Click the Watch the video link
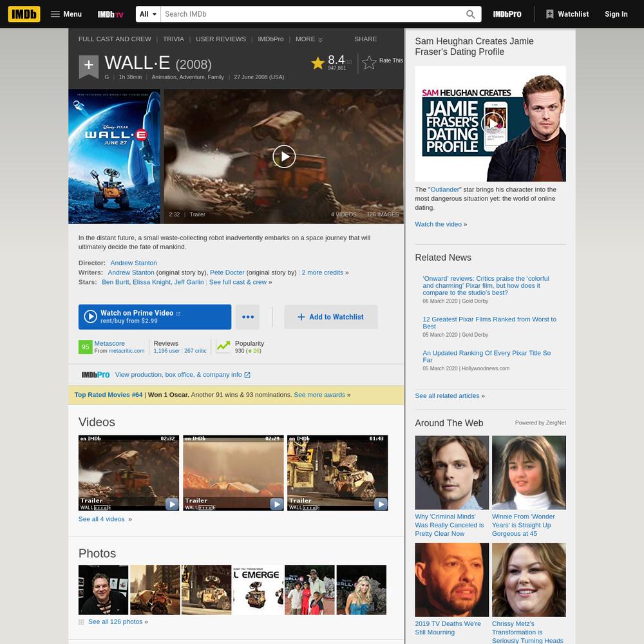Screen dimensions: 644x644 pyautogui.click(x=438, y=224)
